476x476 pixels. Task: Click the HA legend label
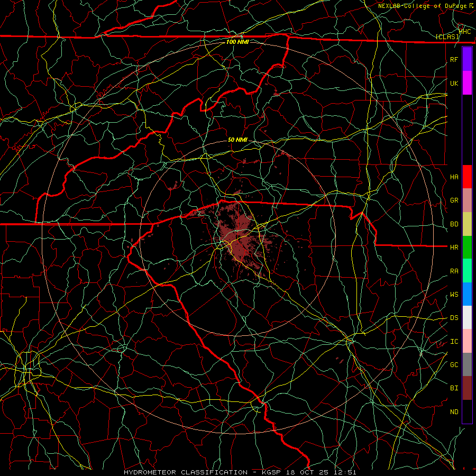pyautogui.click(x=454, y=177)
